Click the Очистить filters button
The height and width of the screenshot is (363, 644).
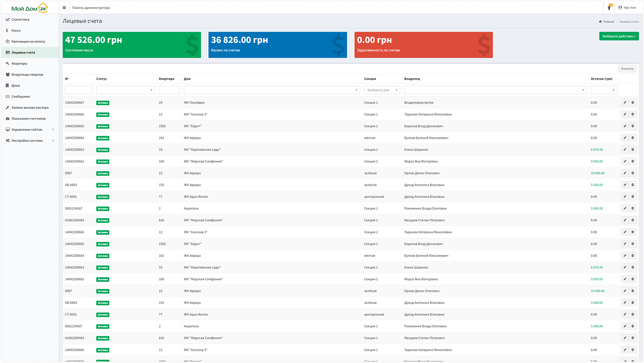(627, 69)
